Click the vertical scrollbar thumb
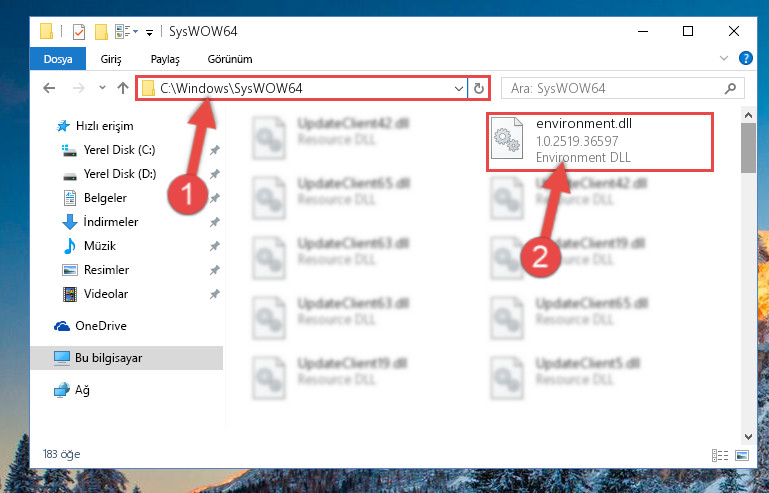This screenshot has width=769, height=493. tap(748, 148)
